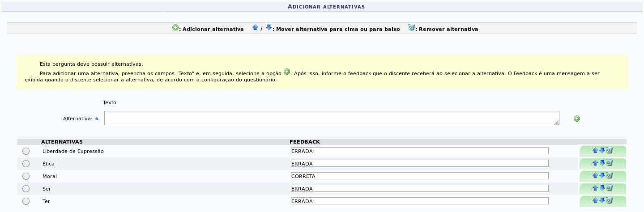Move the 'Moral' alternative down
Viewport: 644px width, 212px height.
pyautogui.click(x=602, y=175)
